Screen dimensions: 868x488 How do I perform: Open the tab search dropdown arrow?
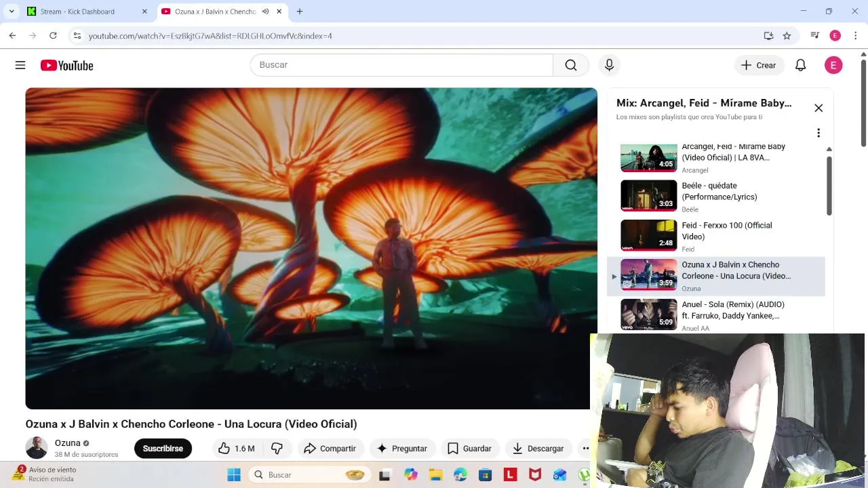tap(12, 12)
